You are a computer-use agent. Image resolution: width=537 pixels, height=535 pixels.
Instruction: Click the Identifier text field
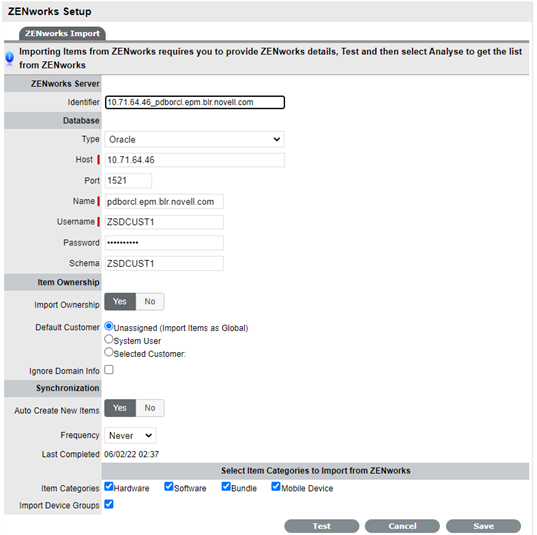pos(195,102)
